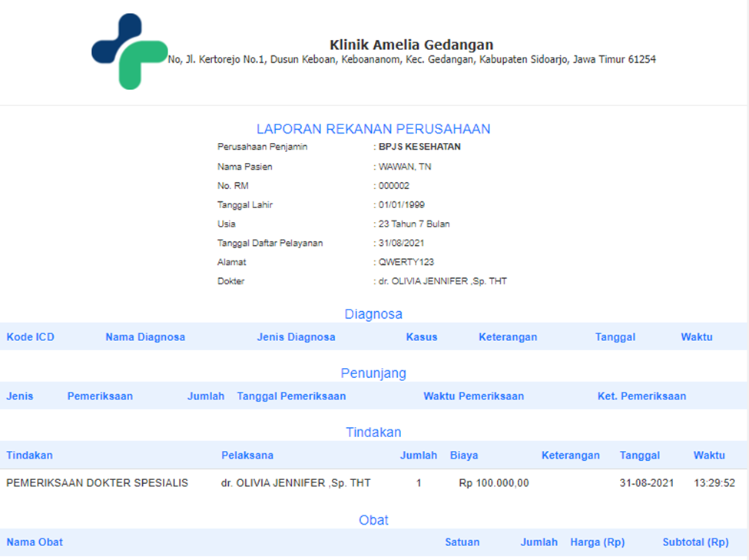Click the 'Tanggal Daftar Pelayanan' label
The width and height of the screenshot is (749, 560).
[270, 244]
